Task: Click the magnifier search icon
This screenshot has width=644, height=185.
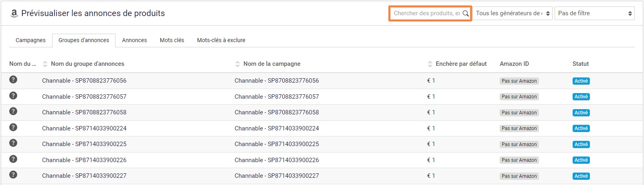Action: click(466, 13)
